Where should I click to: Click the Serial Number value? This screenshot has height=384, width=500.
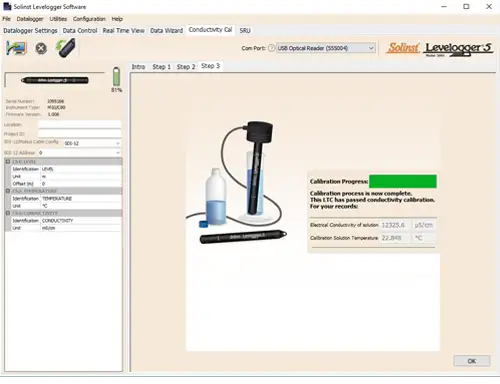(56, 101)
